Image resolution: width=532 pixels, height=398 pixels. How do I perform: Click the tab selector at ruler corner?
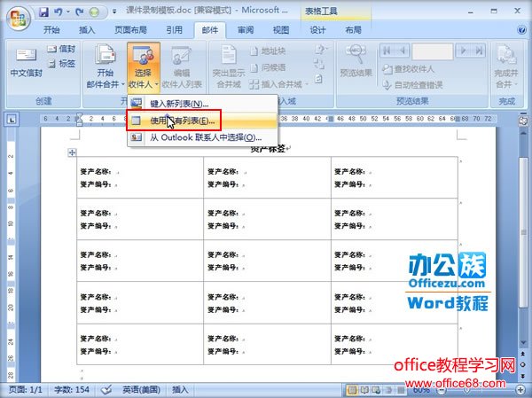click(12, 119)
